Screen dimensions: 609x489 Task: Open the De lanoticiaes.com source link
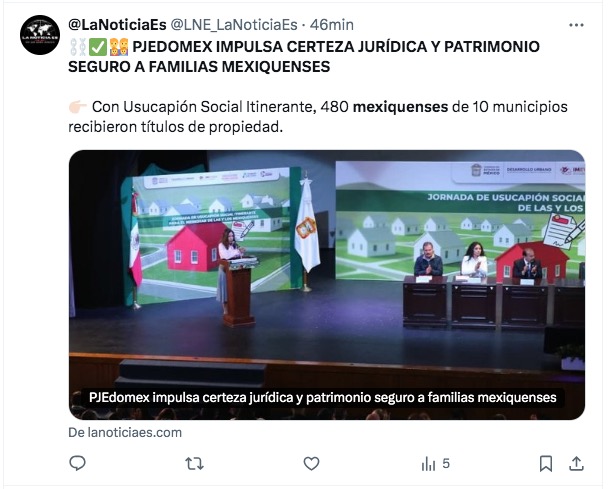point(125,432)
